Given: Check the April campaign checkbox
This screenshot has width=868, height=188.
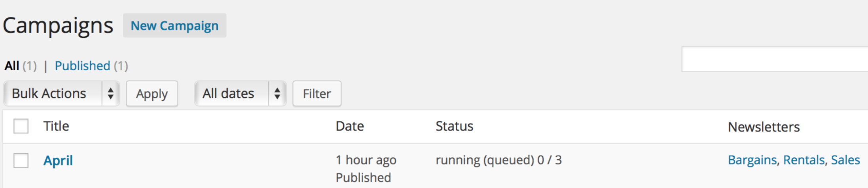Looking at the screenshot, I should coord(21,161).
